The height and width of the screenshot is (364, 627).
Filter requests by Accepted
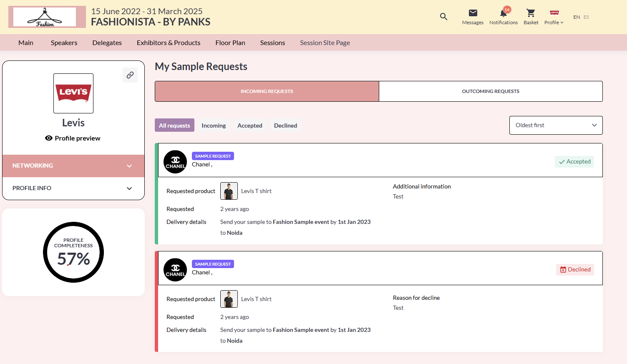pyautogui.click(x=249, y=126)
